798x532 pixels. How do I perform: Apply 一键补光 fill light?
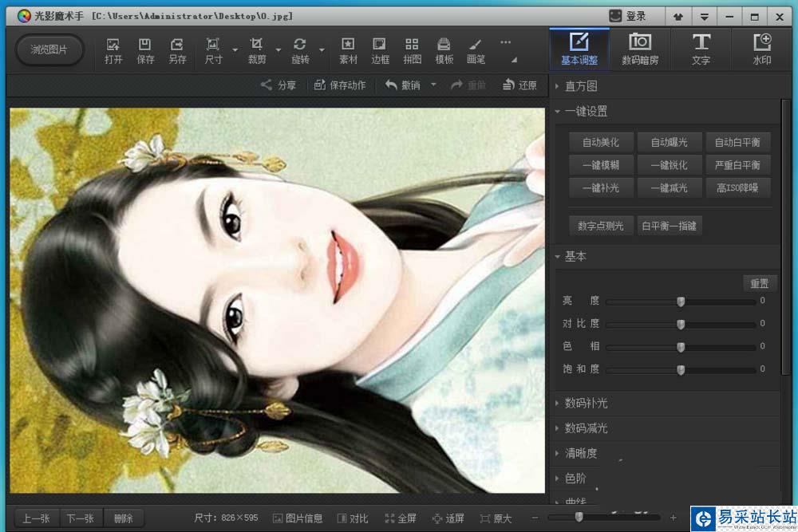coord(601,188)
